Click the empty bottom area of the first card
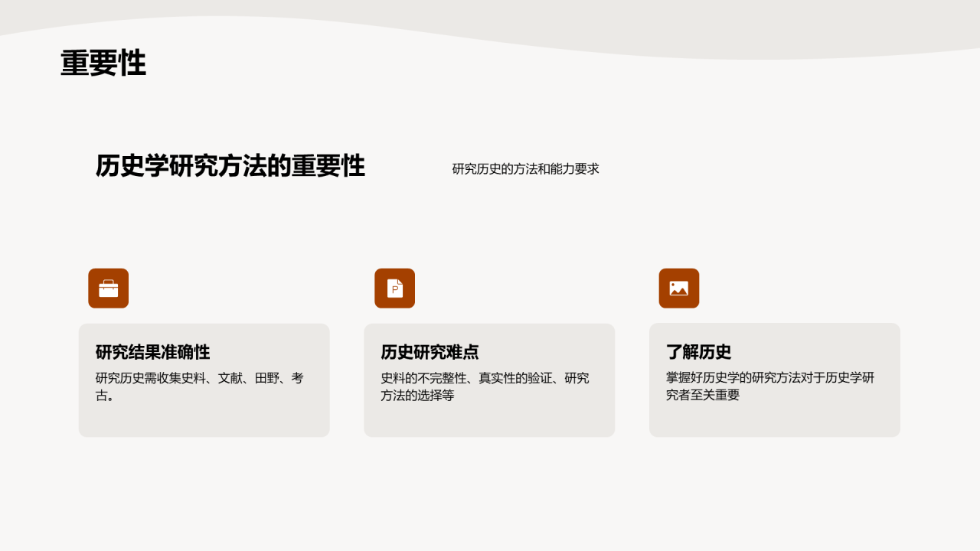The image size is (980, 551). pyautogui.click(x=204, y=421)
